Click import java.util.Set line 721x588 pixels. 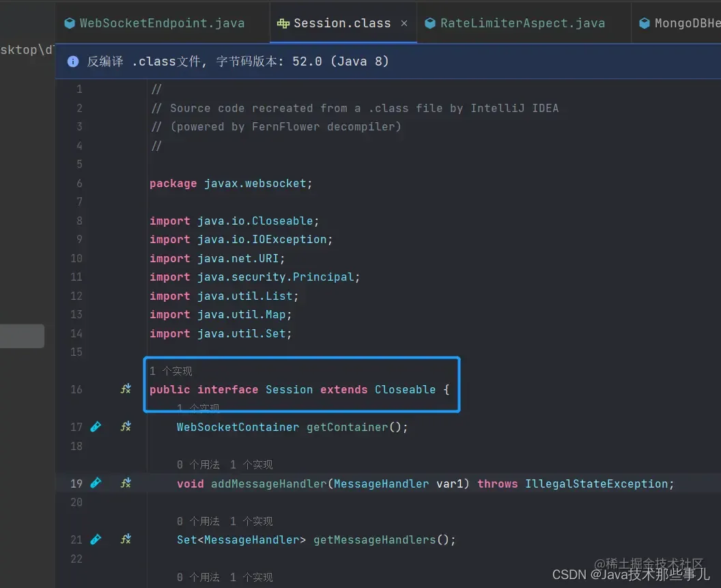tap(221, 333)
